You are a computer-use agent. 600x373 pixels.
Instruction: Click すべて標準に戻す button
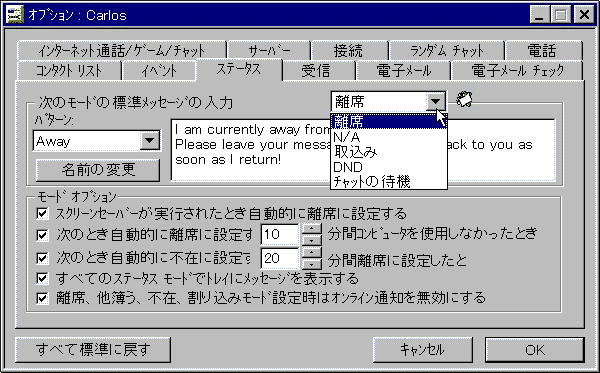point(93,349)
